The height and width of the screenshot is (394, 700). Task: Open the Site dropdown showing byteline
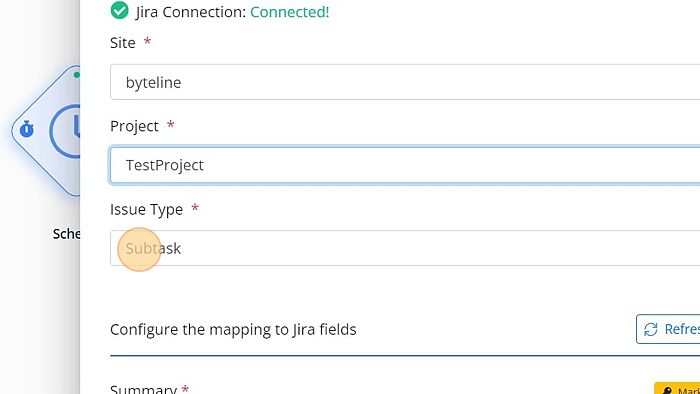tap(405, 82)
